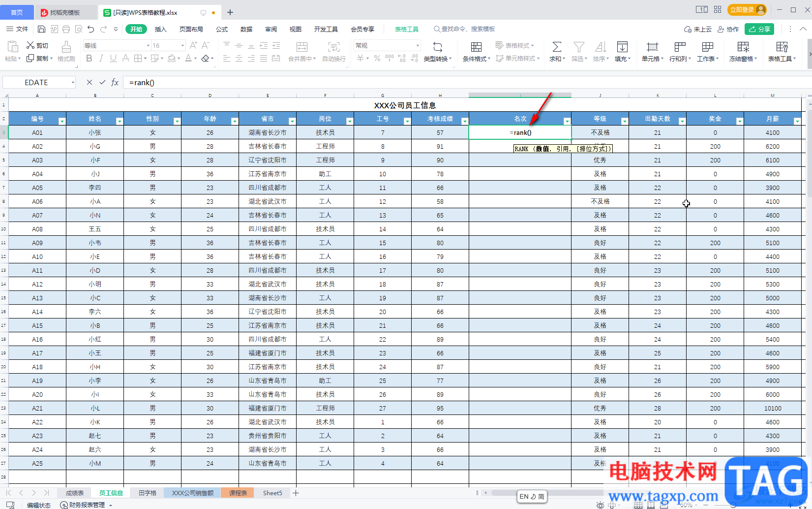This screenshot has height=509, width=812.
Task: Open the 插入 (Insert) ribbon tab
Action: 161,29
